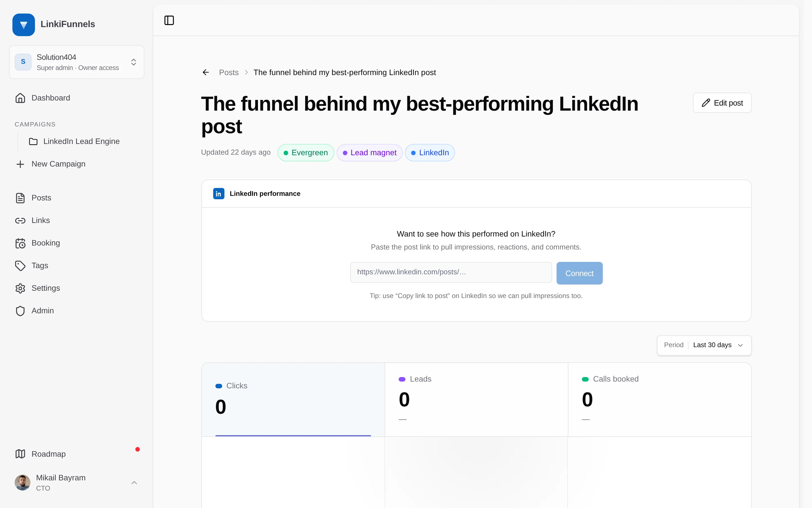Image resolution: width=812 pixels, height=508 pixels.
Task: Open the Booking menu item
Action: [76, 243]
